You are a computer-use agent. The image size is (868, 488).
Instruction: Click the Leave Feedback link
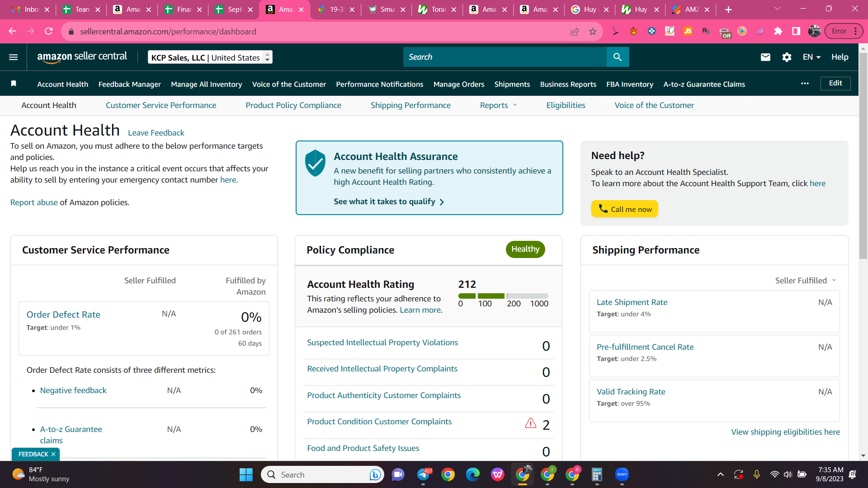(156, 133)
